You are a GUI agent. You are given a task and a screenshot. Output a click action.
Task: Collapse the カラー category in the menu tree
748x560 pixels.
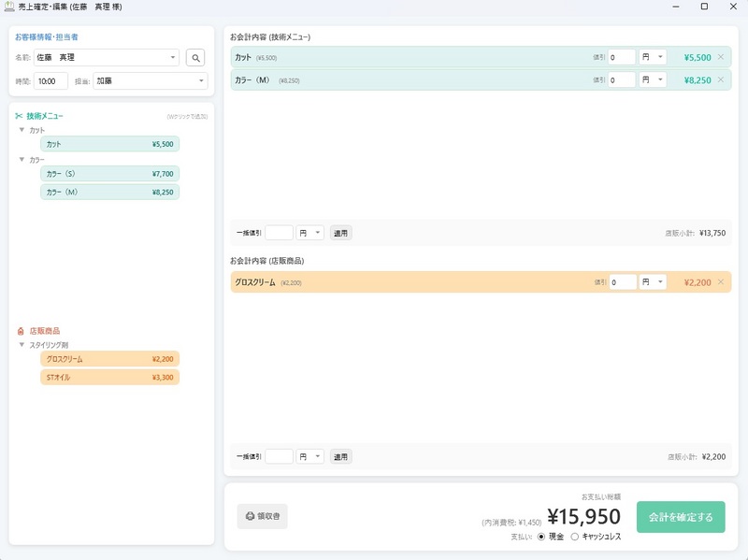(x=22, y=160)
